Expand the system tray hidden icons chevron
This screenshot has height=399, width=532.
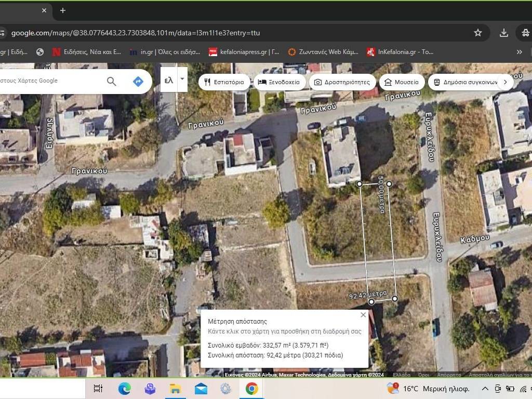coord(485,389)
